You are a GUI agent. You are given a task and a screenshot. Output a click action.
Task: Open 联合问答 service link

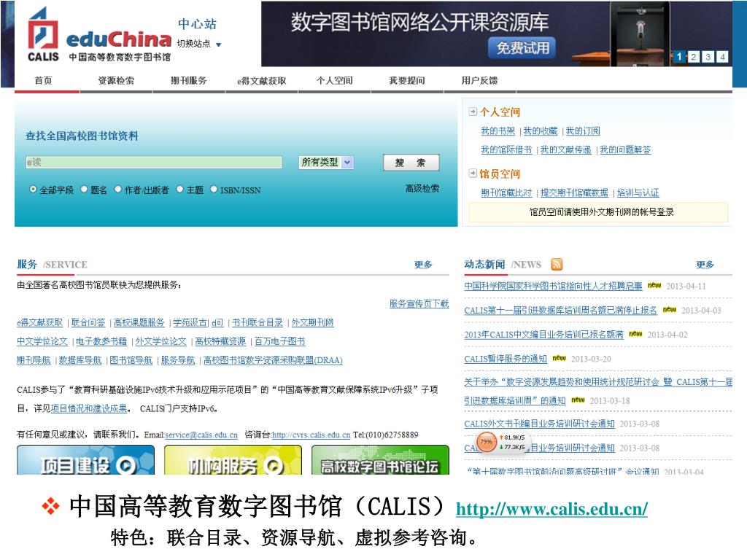click(88, 322)
